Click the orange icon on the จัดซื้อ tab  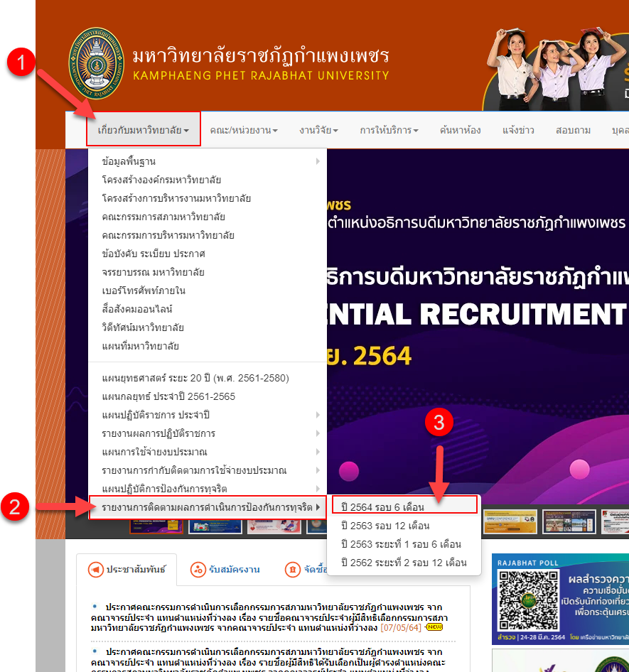coord(292,570)
